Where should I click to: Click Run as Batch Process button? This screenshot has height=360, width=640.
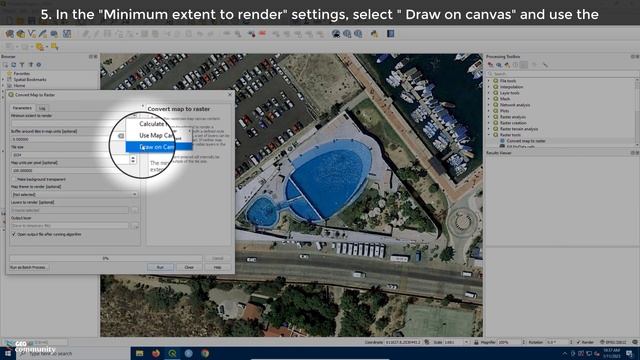(x=28, y=267)
